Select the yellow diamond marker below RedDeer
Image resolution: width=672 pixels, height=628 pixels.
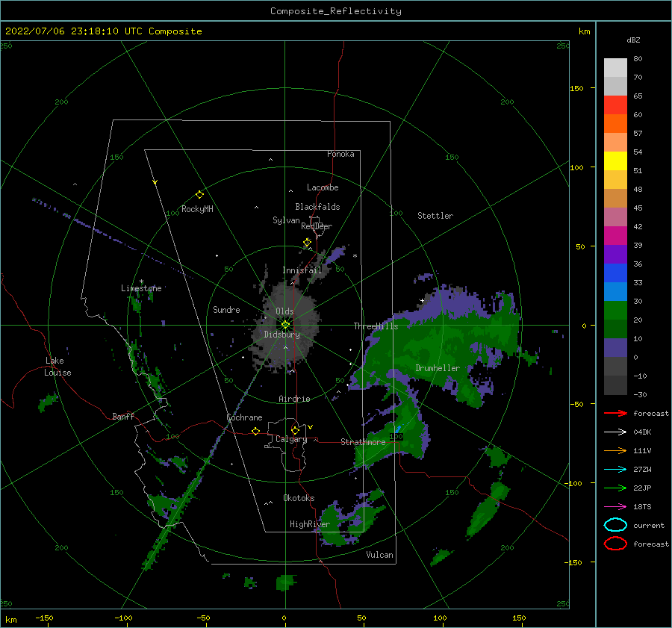point(308,243)
